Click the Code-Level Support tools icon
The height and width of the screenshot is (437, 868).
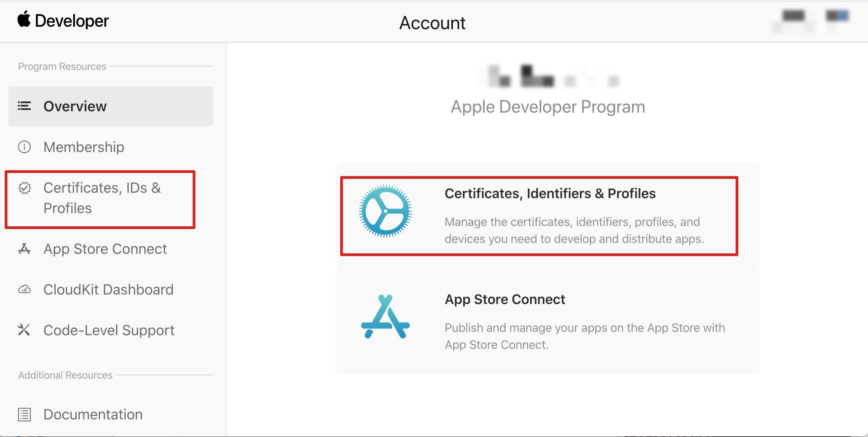point(24,330)
